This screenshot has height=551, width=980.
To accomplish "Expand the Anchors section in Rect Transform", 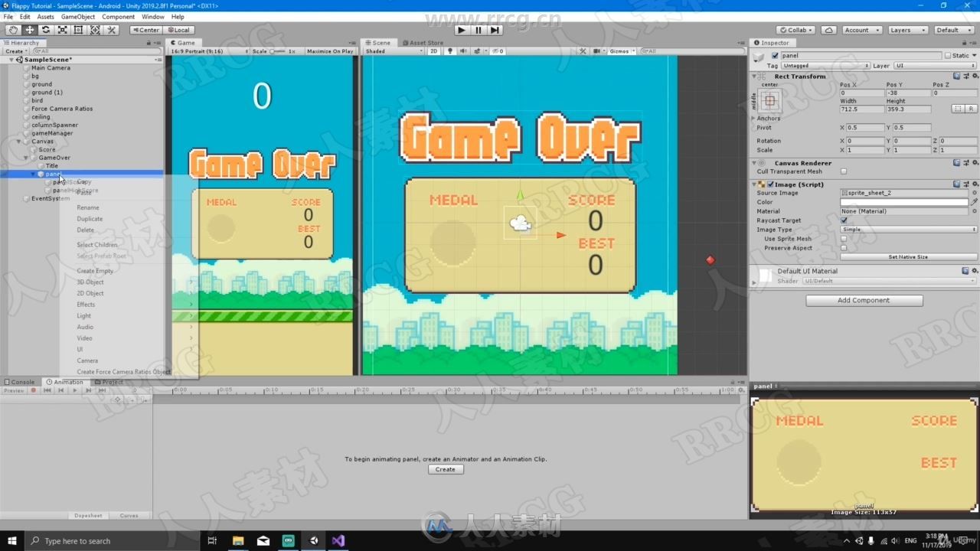I will [x=754, y=119].
